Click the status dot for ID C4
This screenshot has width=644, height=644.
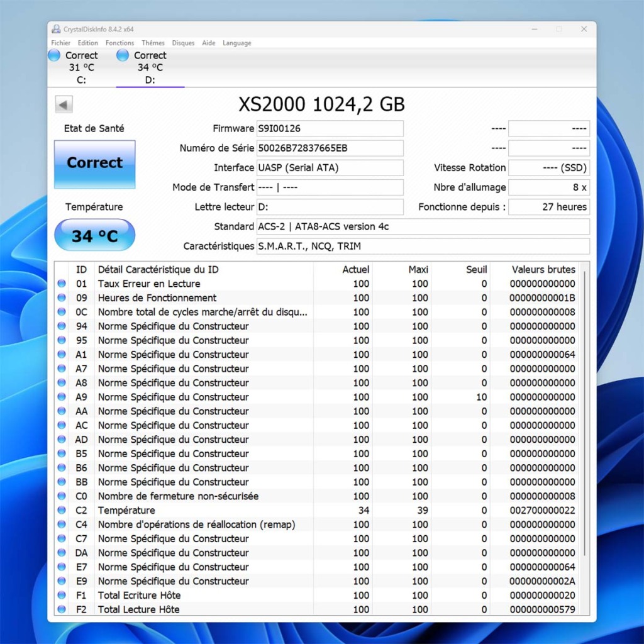tap(62, 524)
